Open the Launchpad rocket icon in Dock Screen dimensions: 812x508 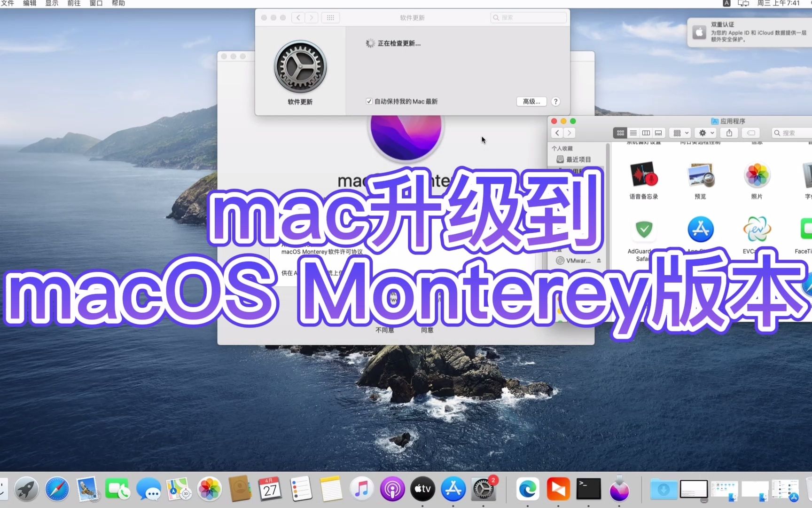tap(26, 490)
